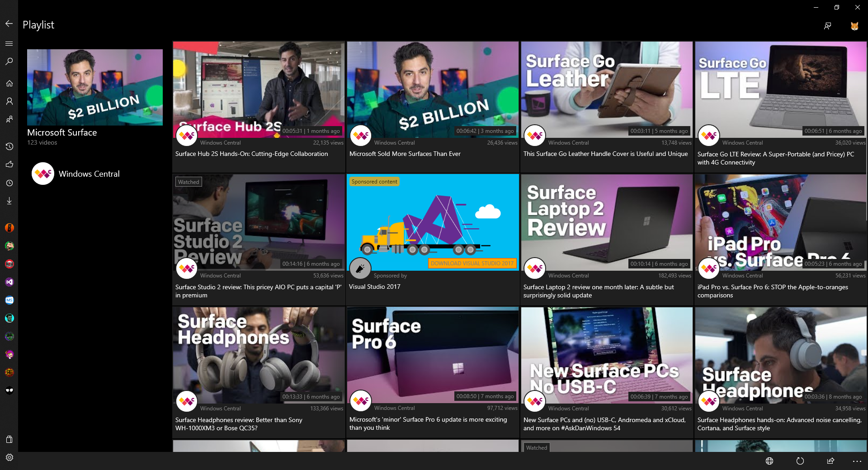Go to Home in the sidebar

tap(9, 84)
